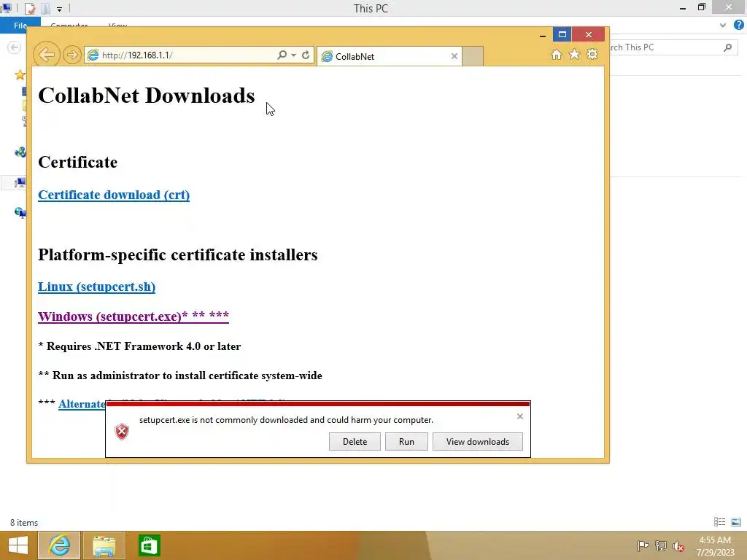Switch to large icons view in This PC
This screenshot has height=560, width=747.
pyautogui.click(x=736, y=522)
